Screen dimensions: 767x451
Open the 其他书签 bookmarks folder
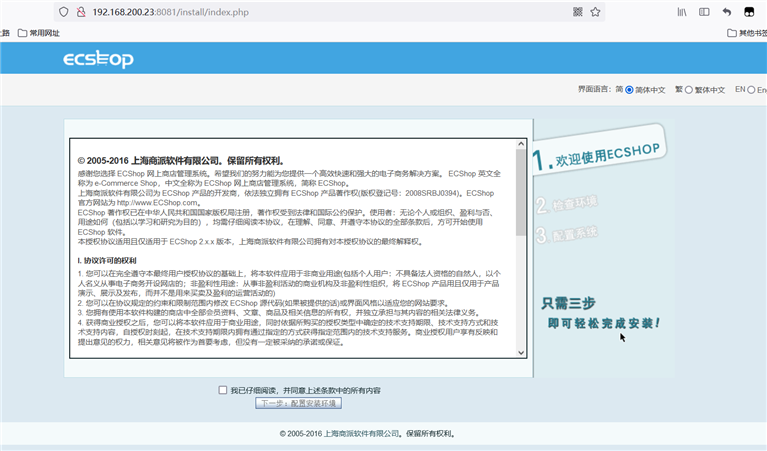coord(747,33)
